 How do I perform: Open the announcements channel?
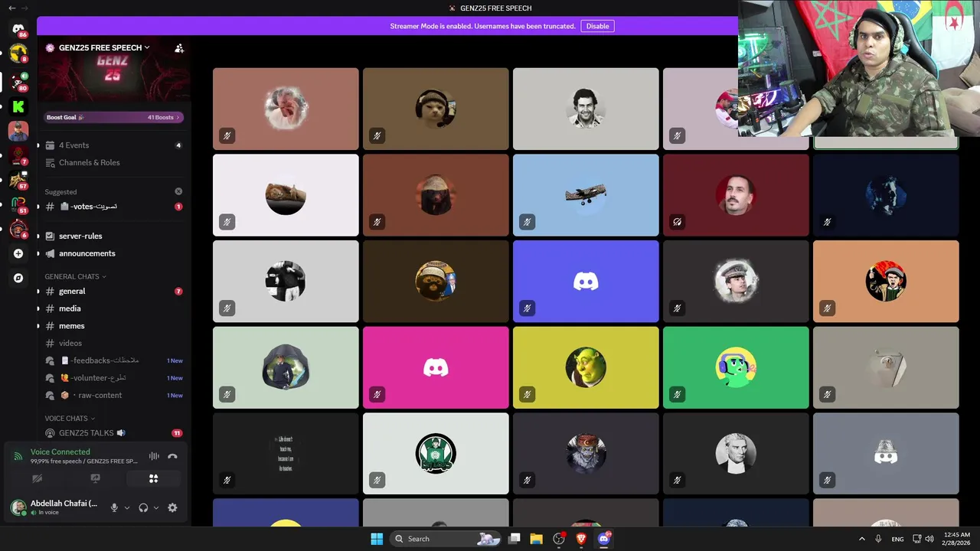pos(113,253)
